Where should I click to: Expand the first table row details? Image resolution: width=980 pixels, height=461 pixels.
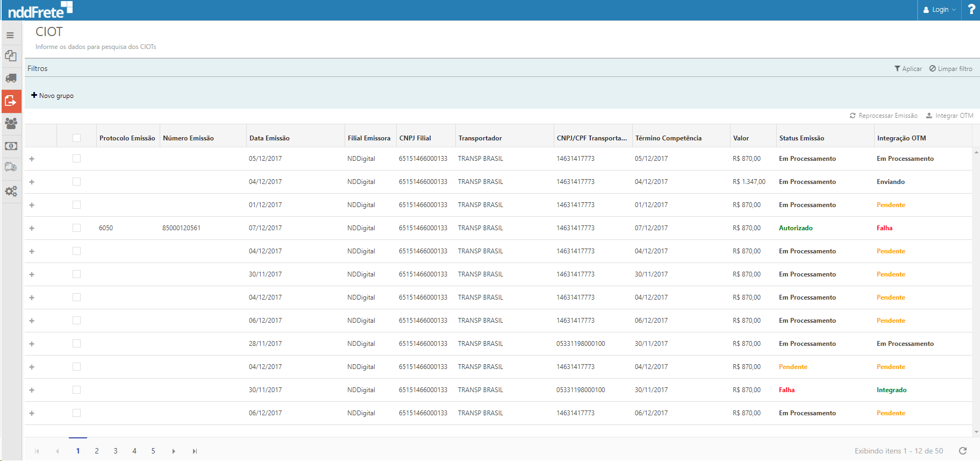click(32, 159)
